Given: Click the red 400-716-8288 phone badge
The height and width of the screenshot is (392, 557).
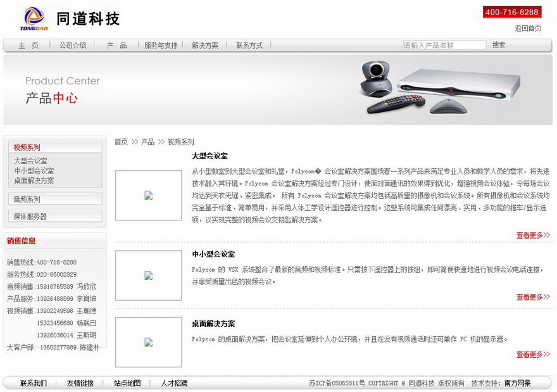Looking at the screenshot, I should 512,12.
